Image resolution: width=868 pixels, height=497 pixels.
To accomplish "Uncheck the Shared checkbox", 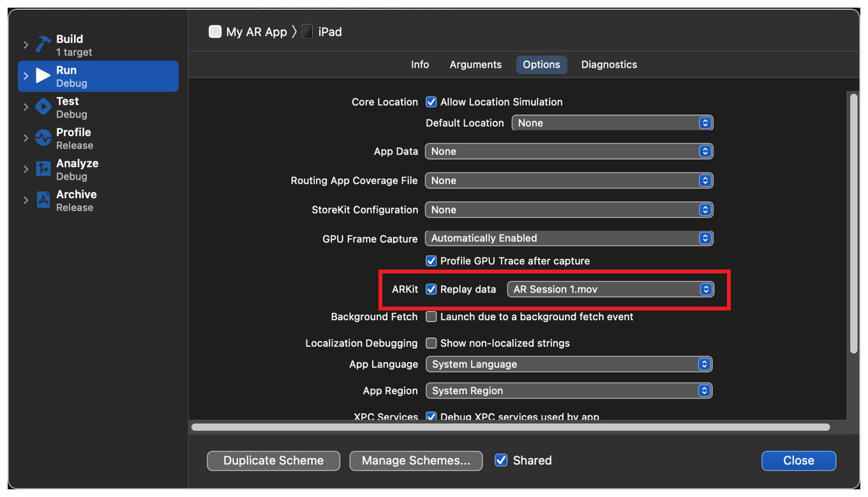I will coord(501,460).
